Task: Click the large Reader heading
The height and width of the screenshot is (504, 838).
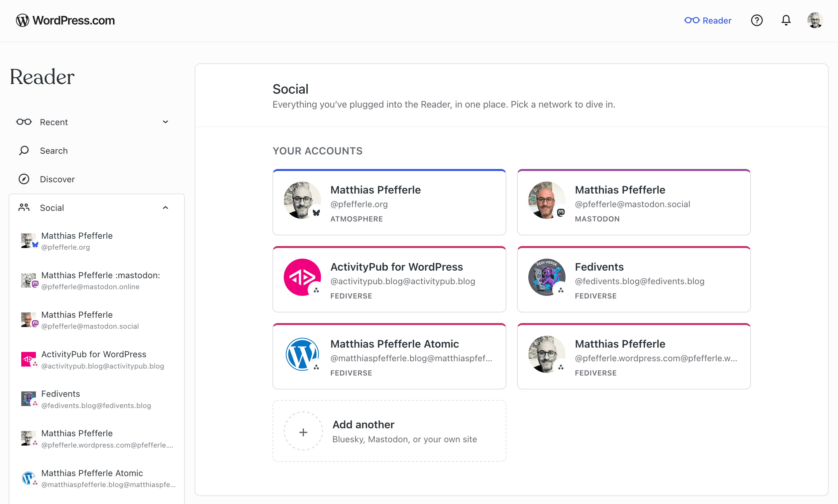Action: [42, 77]
